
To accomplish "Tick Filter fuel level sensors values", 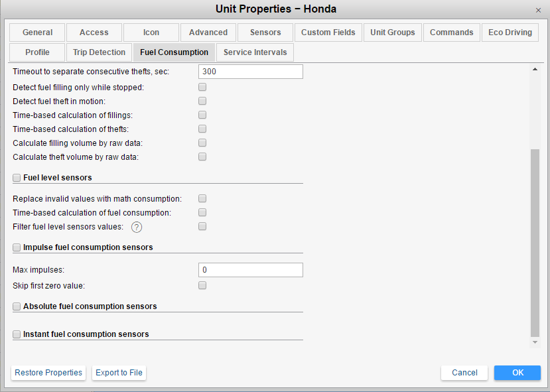I will tap(202, 226).
